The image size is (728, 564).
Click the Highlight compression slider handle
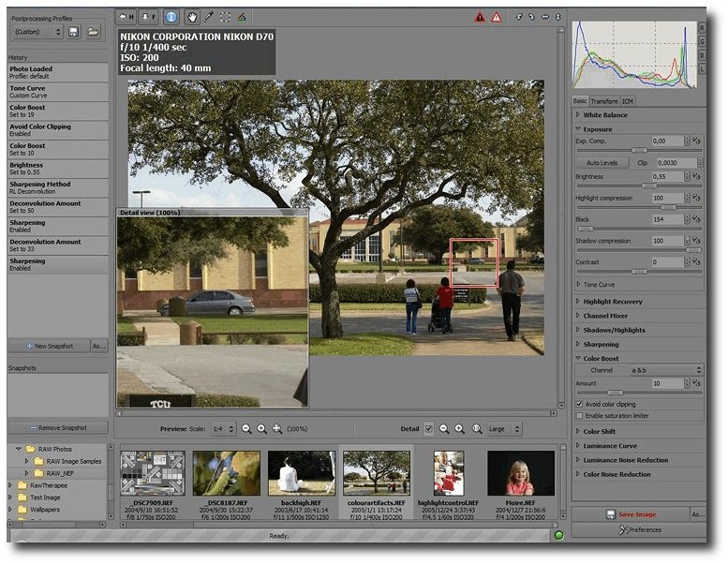[668, 207]
